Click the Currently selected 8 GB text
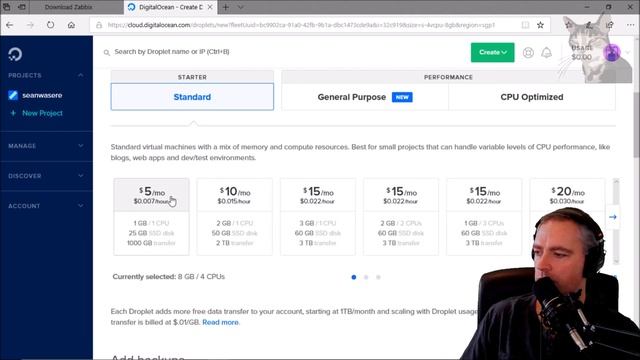The image size is (640, 360). [x=169, y=277]
